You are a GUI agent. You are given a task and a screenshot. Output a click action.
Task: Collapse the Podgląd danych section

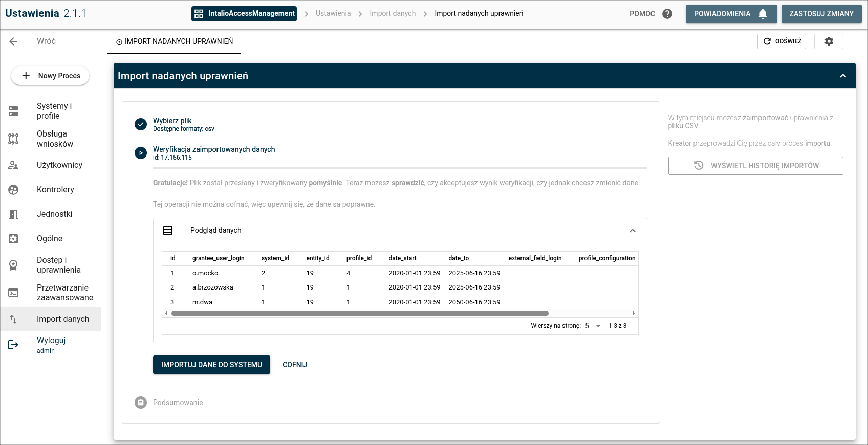[633, 231]
